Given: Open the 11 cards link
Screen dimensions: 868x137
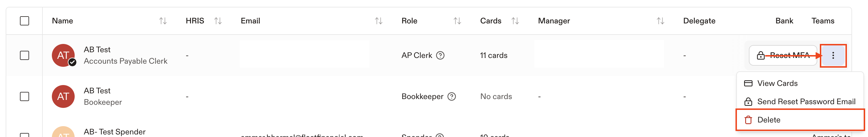Looking at the screenshot, I should [494, 55].
